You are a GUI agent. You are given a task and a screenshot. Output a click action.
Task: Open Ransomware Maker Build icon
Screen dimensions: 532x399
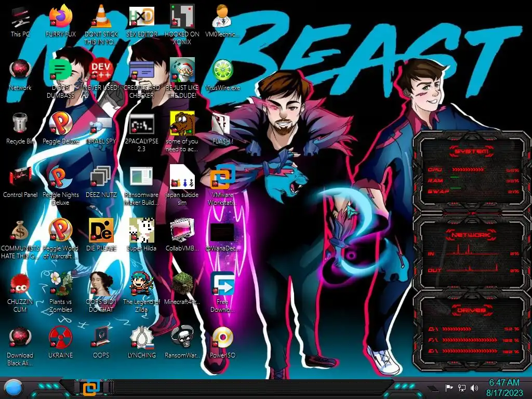142,177
